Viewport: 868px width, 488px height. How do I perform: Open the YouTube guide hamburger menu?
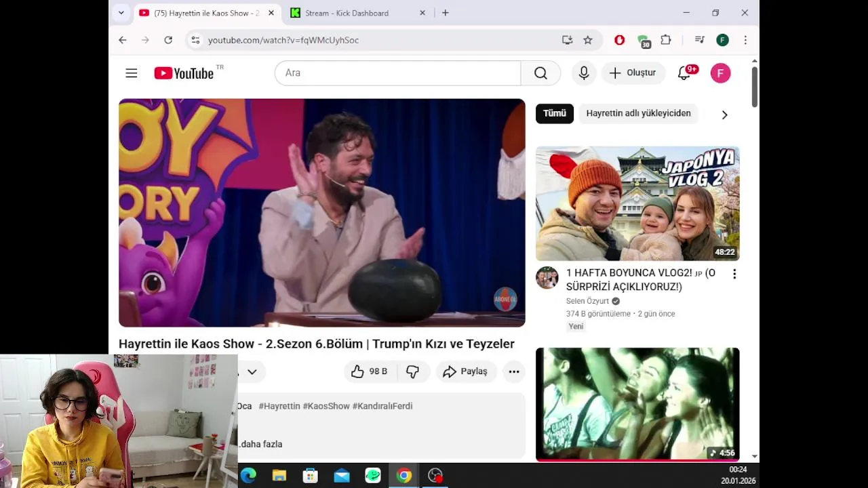132,73
